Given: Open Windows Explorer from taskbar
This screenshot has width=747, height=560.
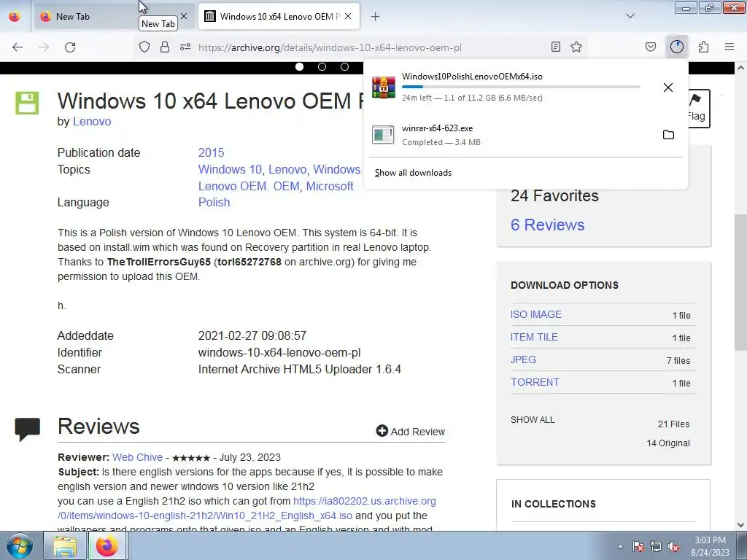Looking at the screenshot, I should coord(65,546).
